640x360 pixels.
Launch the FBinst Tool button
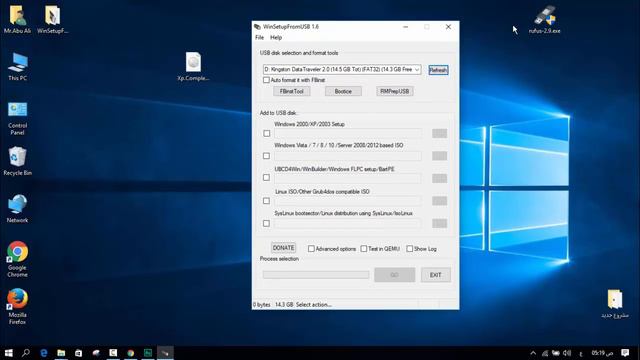(x=292, y=91)
